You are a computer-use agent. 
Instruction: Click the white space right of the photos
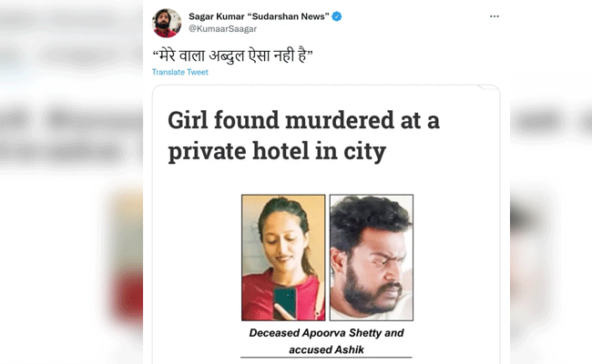[x=455, y=259]
